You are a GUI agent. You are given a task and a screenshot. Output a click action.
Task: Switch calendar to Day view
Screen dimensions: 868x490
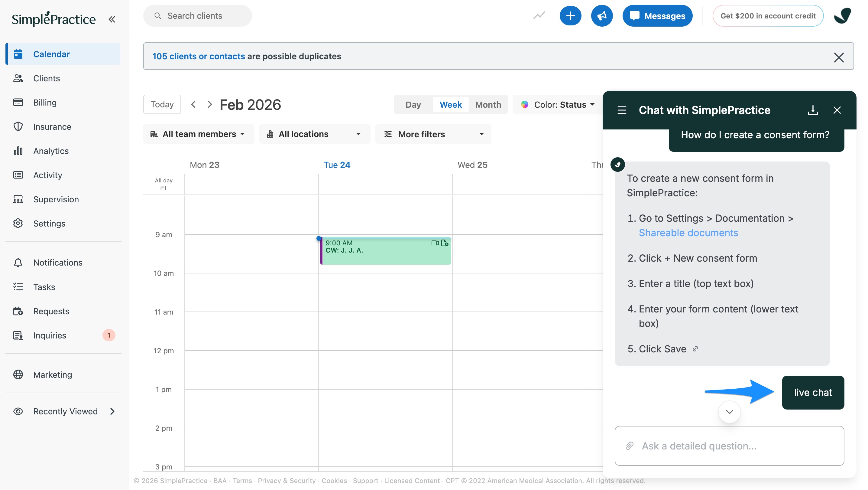(413, 105)
